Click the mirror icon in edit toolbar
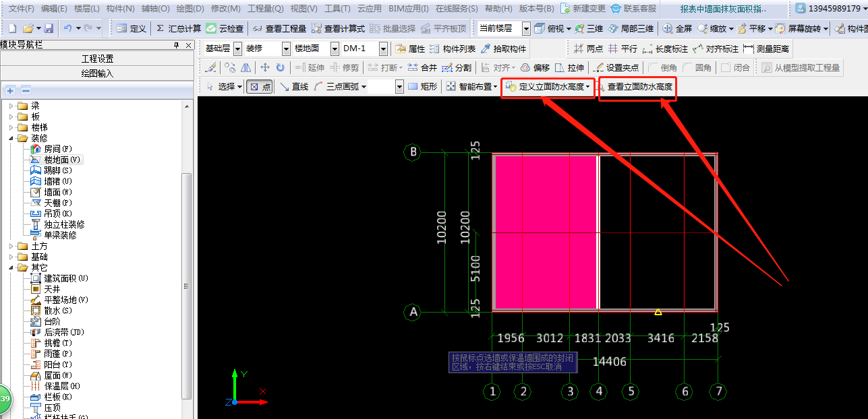The width and height of the screenshot is (868, 419). [x=246, y=67]
